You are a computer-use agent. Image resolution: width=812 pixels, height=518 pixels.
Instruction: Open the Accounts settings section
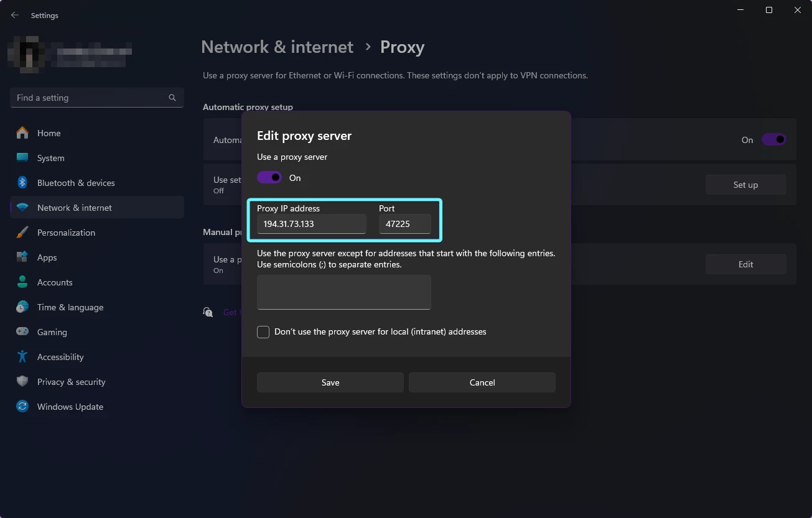pyautogui.click(x=55, y=282)
